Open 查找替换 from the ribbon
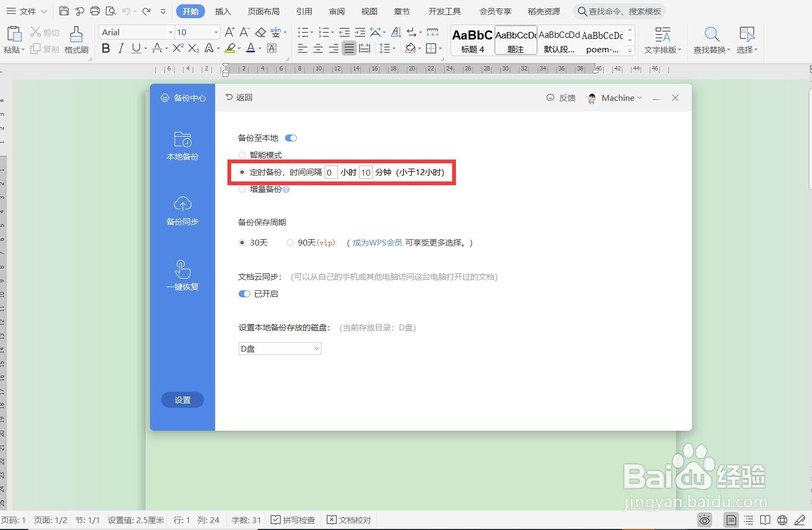Viewport: 812px width, 530px height. [711, 40]
